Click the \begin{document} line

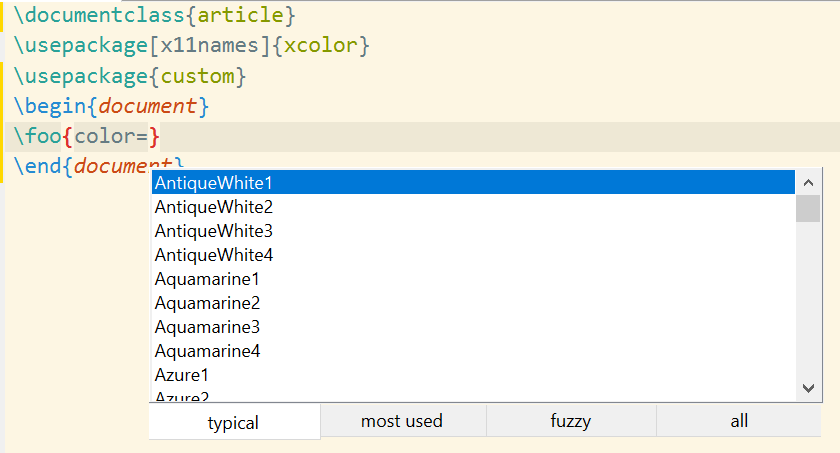[111, 106]
